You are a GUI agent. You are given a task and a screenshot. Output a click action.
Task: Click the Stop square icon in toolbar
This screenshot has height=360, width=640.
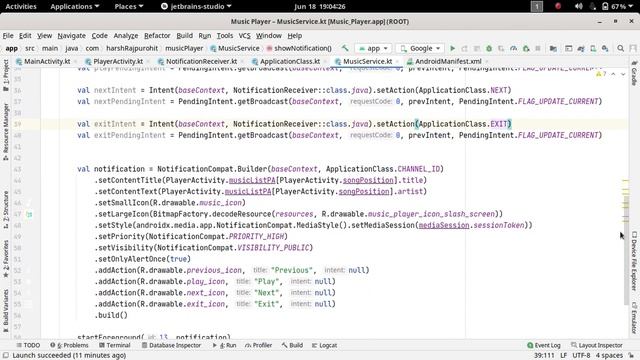pos(538,48)
